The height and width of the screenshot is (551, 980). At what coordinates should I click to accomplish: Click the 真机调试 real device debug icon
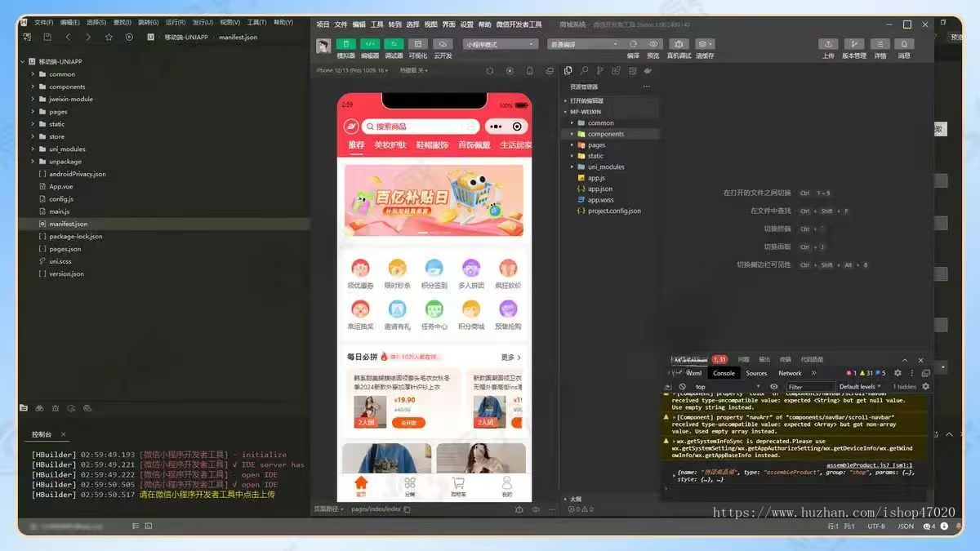pyautogui.click(x=679, y=44)
